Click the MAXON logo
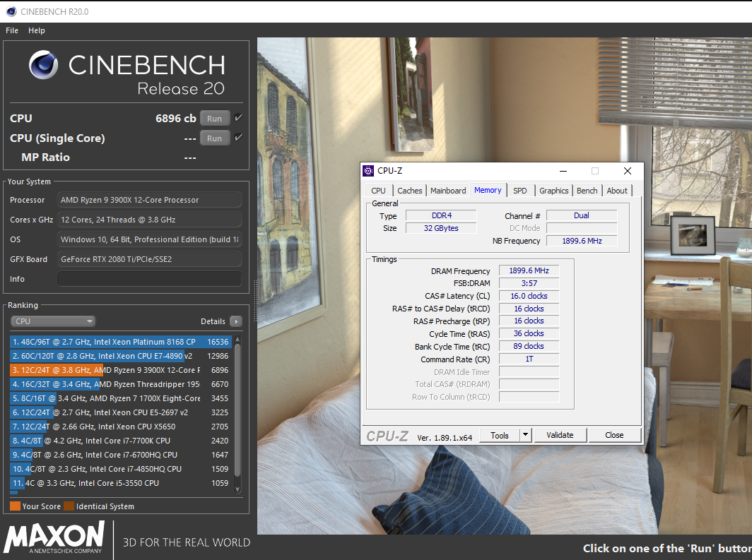Image resolution: width=752 pixels, height=560 pixels. tap(54, 537)
